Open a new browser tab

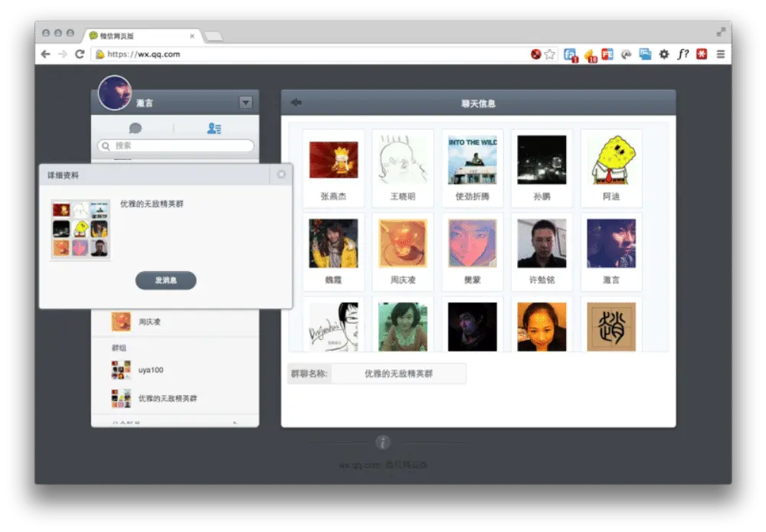(x=214, y=36)
